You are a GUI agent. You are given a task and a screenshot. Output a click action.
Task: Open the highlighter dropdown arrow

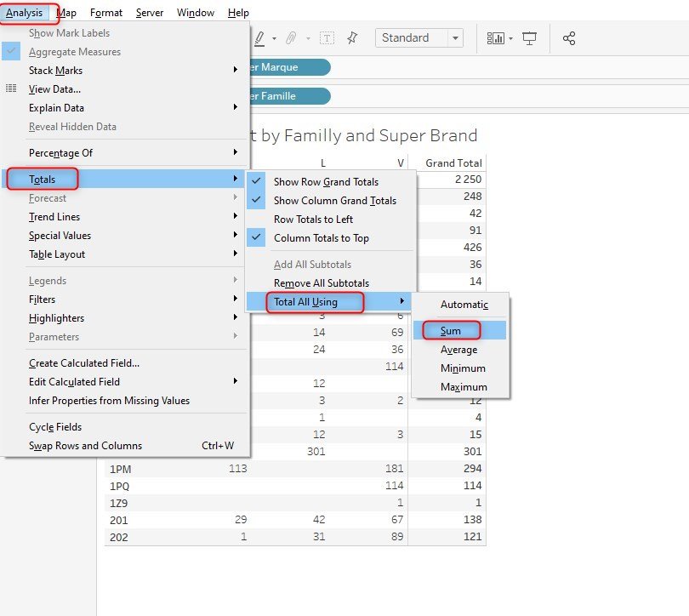click(274, 38)
